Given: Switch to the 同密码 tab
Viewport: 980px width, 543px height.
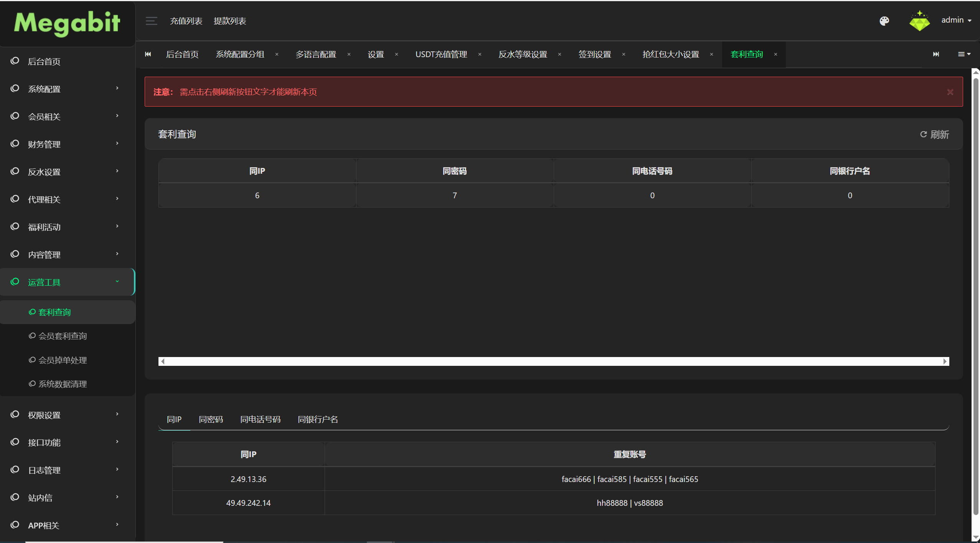Looking at the screenshot, I should coord(211,419).
